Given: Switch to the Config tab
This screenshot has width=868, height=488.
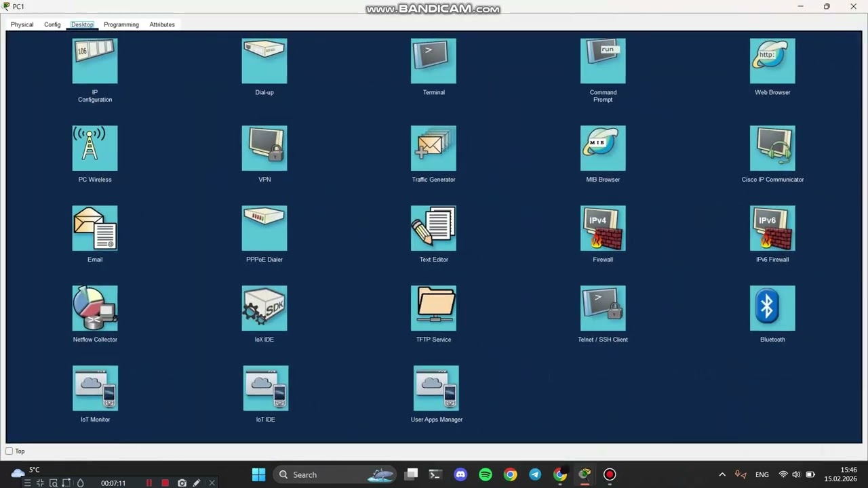Looking at the screenshot, I should tap(52, 24).
